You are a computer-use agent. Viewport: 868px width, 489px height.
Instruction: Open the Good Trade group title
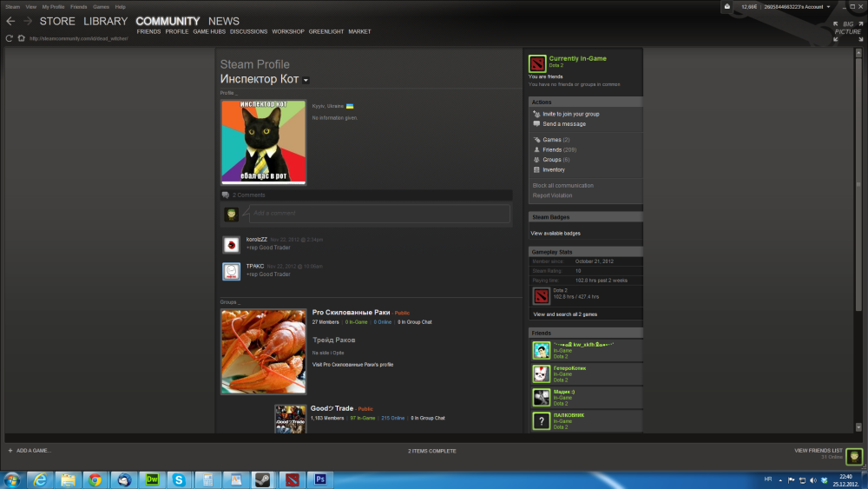332,408
